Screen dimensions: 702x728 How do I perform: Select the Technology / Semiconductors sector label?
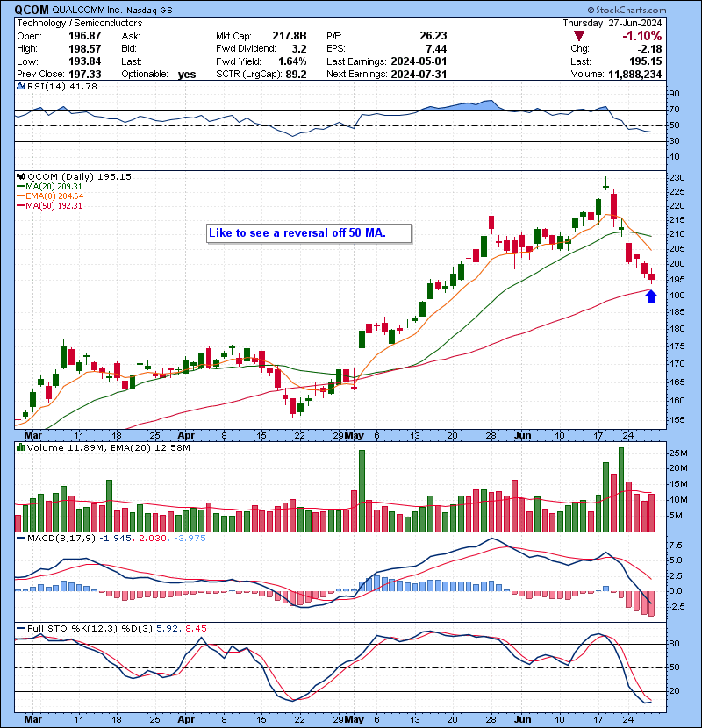coord(80,23)
